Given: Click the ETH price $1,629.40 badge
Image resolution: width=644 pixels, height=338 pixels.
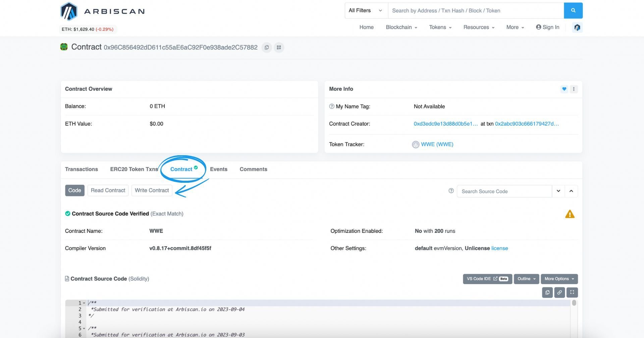Looking at the screenshot, I should (88, 29).
